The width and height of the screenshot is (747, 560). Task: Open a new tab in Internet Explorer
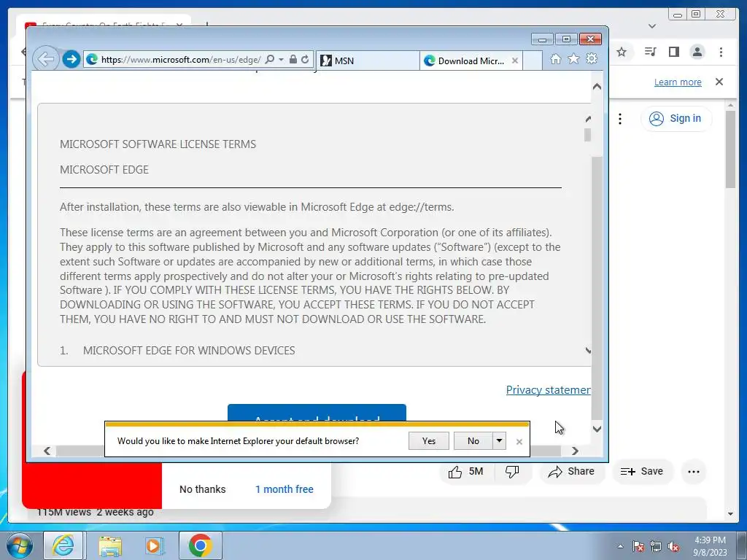tap(533, 61)
